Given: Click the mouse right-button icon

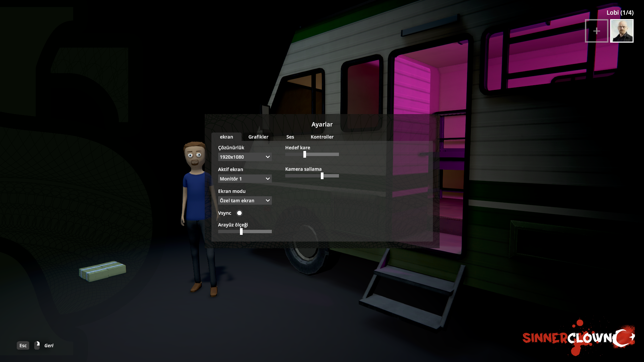Looking at the screenshot, I should point(37,345).
